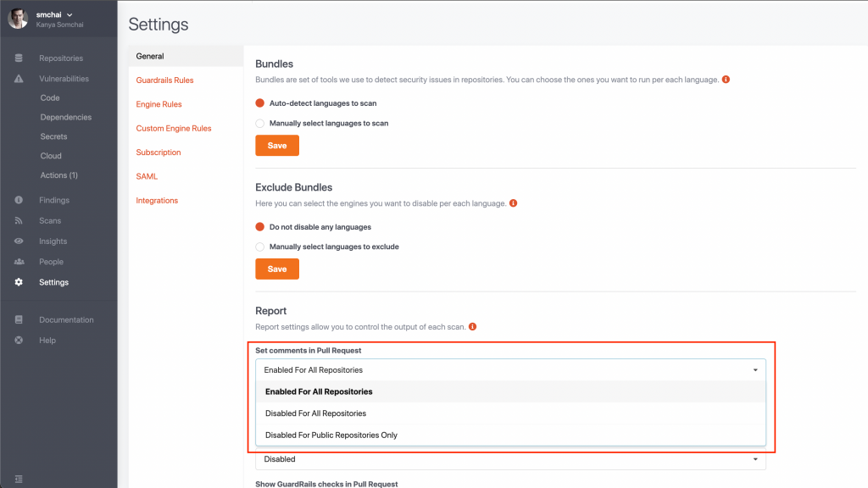Open the Secrets submenu item
The width and height of the screenshot is (868, 488).
coord(53,136)
